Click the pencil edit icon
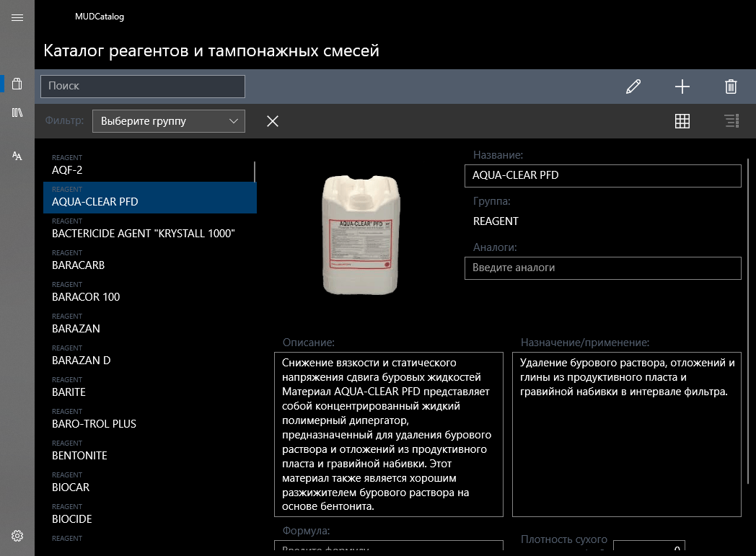Screen dimensions: 756x556 [633, 87]
